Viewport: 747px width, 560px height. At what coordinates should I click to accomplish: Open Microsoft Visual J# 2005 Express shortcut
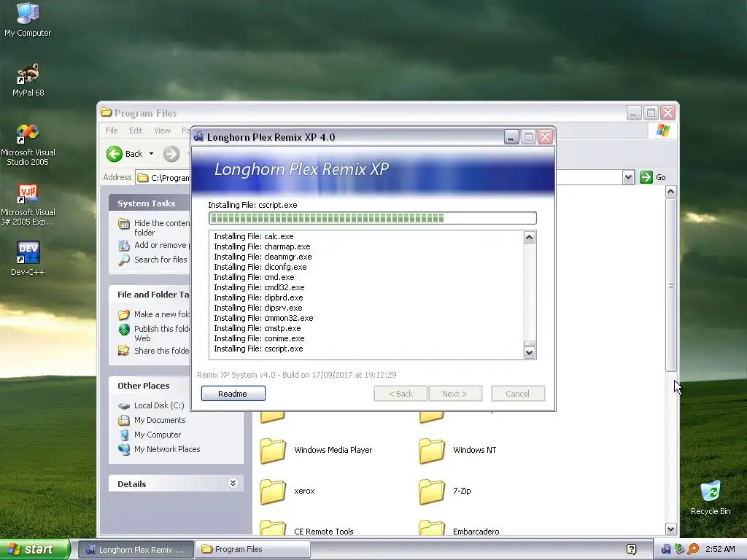[x=28, y=204]
